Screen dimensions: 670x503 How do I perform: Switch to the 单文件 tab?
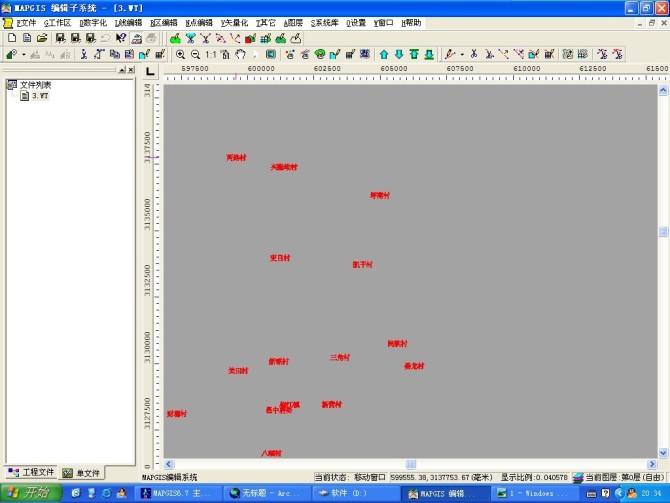click(x=81, y=473)
